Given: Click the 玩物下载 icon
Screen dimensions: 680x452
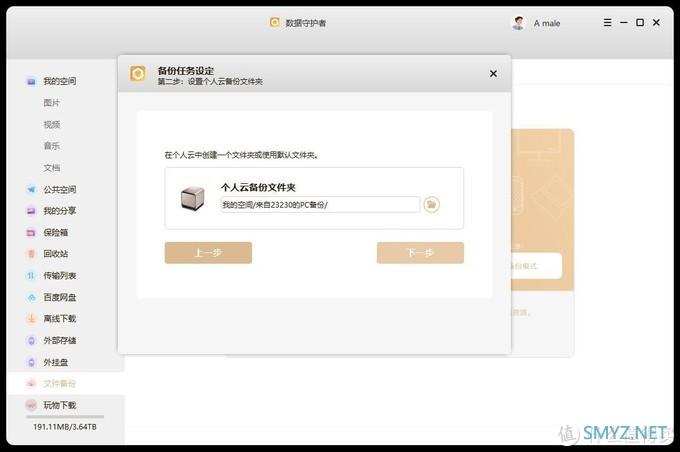Looking at the screenshot, I should [x=31, y=405].
